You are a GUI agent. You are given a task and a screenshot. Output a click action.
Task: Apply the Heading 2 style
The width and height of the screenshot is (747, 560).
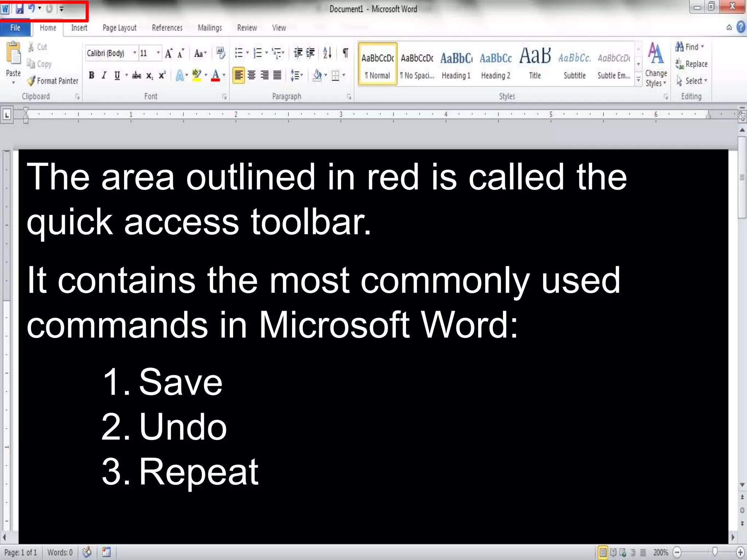click(495, 64)
